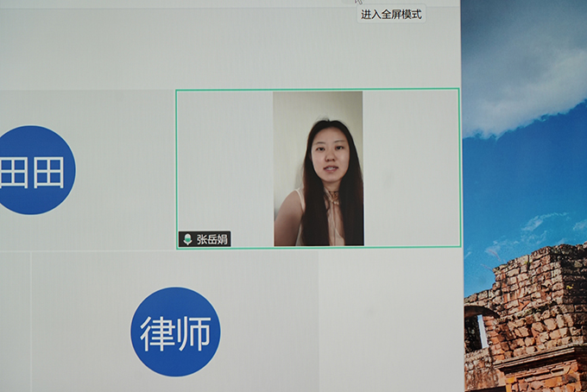Open the 张岳娟 participant video tile
The height and width of the screenshot is (392, 587).
pyautogui.click(x=318, y=168)
